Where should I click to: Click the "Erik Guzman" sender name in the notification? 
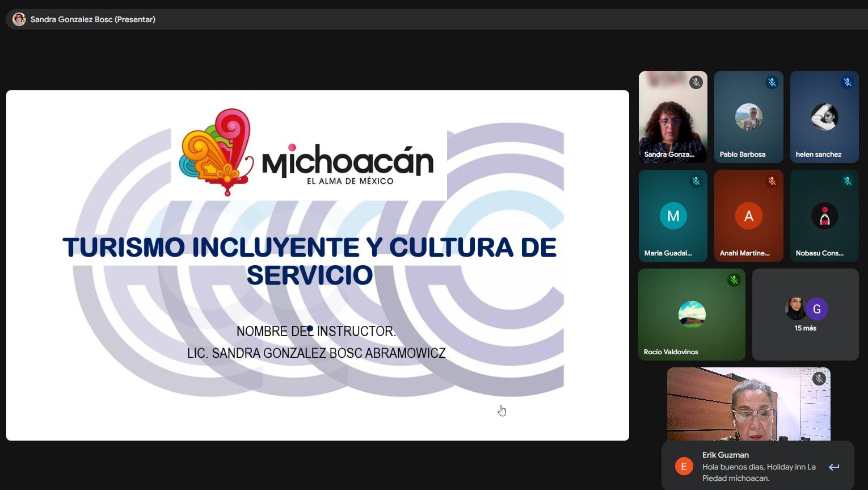(x=726, y=455)
